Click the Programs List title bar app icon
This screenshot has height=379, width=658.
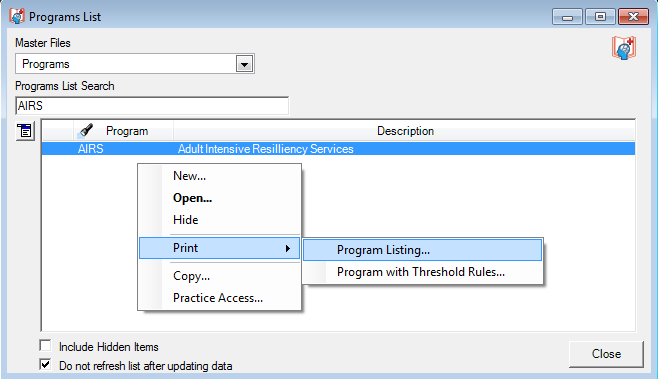coord(17,16)
